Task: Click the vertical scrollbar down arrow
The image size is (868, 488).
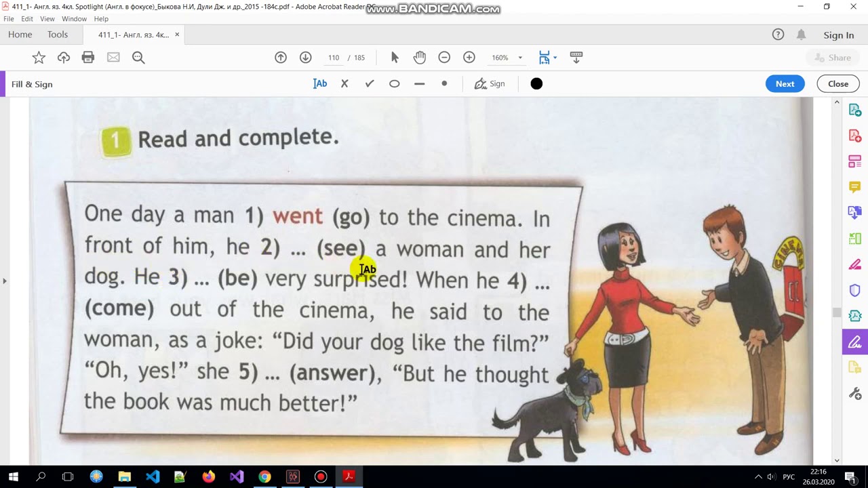Action: [x=837, y=460]
